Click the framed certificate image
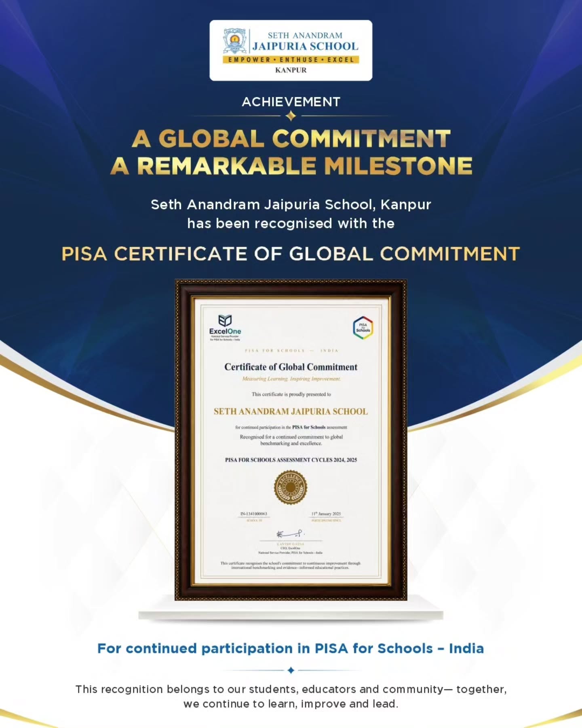Viewport: 582px width, 728px height. tap(291, 440)
